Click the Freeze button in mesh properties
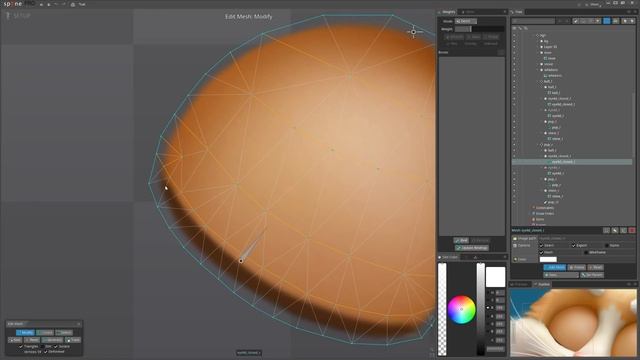Screen dimensions: 640x360 point(577,267)
